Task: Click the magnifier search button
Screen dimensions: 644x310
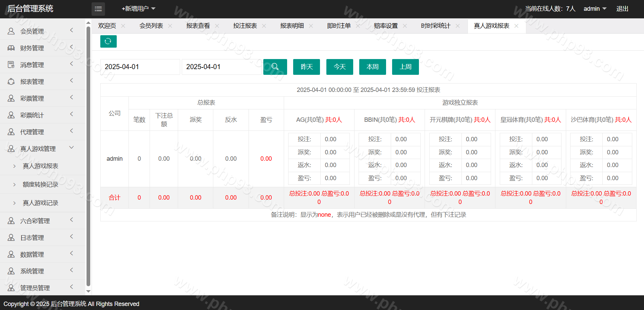Action: [275, 67]
